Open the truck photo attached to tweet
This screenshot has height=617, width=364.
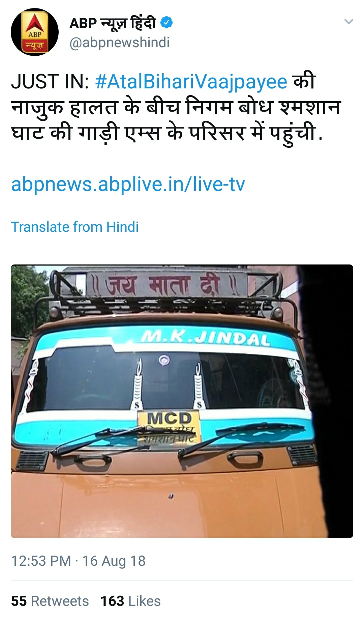pos(182,401)
